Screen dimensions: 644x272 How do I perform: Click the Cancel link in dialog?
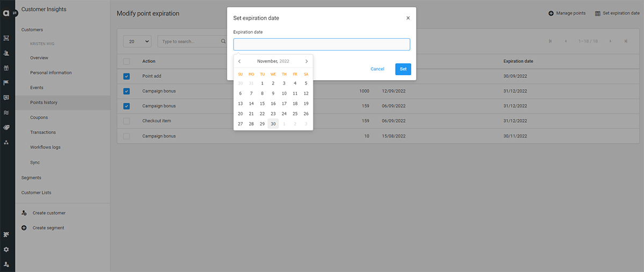[x=377, y=69]
